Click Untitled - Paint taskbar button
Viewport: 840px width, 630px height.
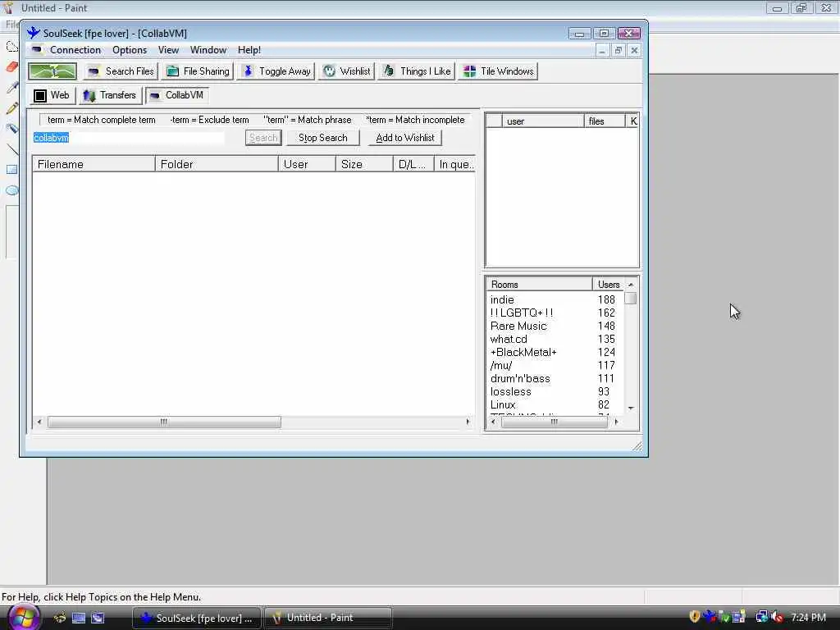point(328,619)
